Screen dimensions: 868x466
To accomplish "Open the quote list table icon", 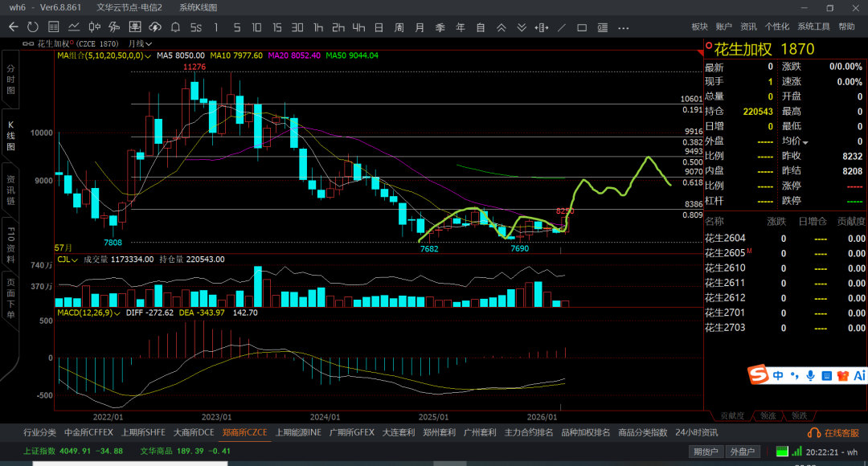I will pyautogui.click(x=53, y=27).
